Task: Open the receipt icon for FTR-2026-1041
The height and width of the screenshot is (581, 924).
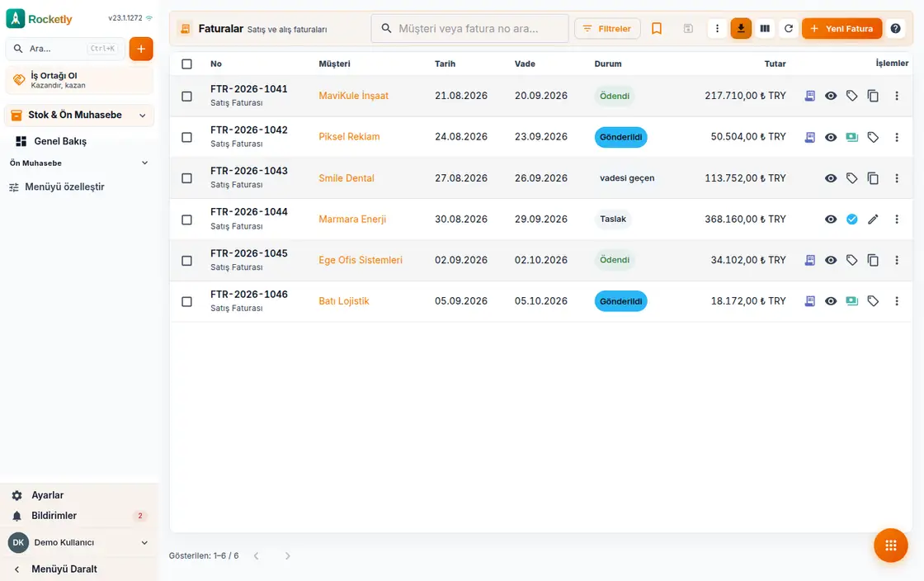Action: point(809,96)
